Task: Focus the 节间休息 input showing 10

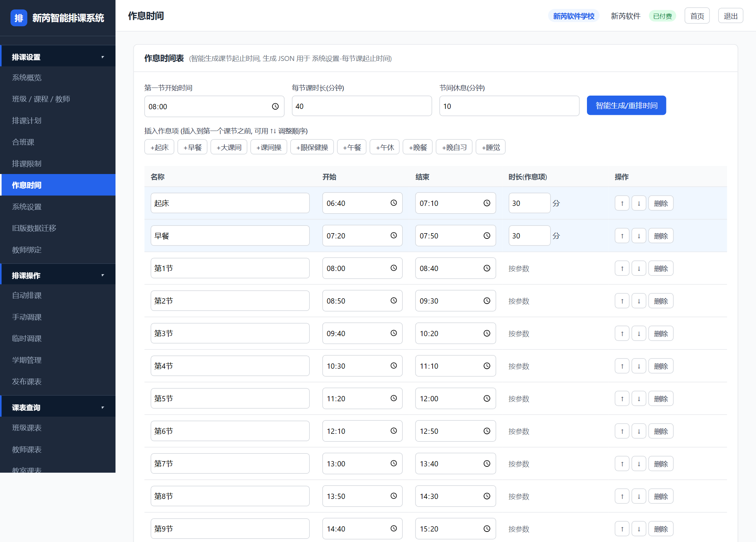Action: 509,106
